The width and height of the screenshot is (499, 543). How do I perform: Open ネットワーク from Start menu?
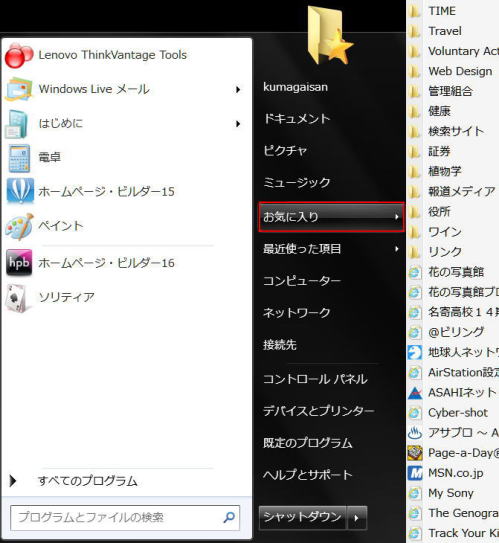pyautogui.click(x=297, y=313)
